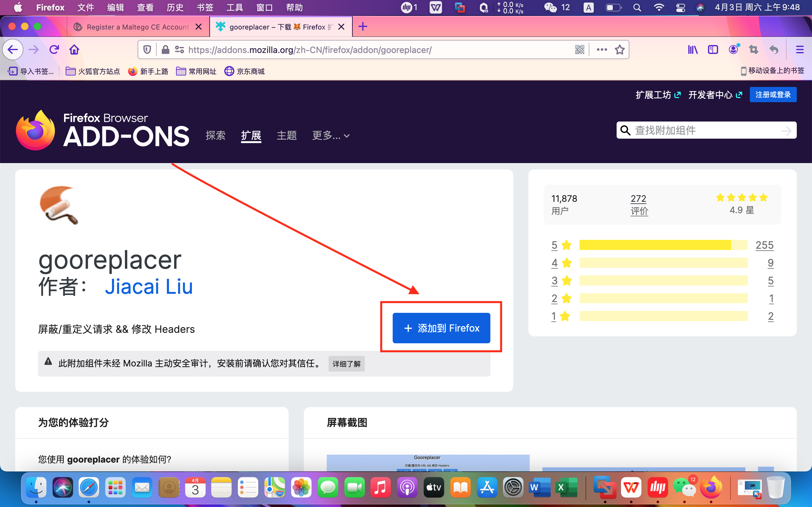Open Spotlight search in menu bar
Image resolution: width=812 pixels, height=507 pixels.
pyautogui.click(x=637, y=7)
